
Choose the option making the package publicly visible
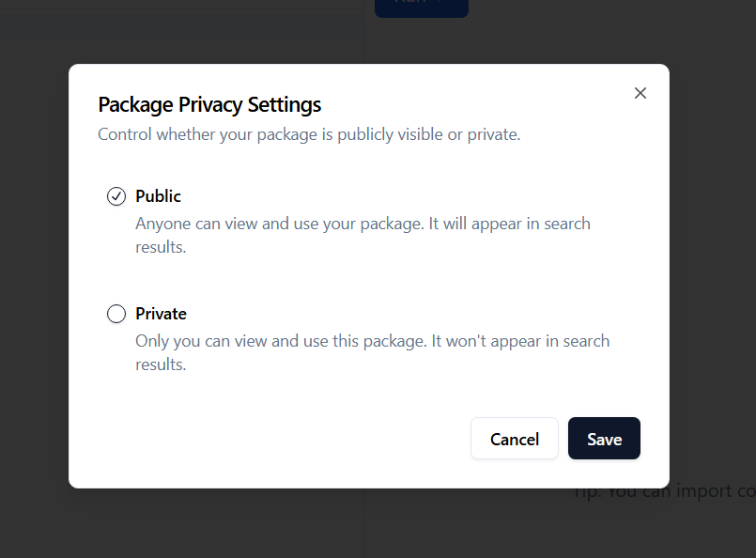pyautogui.click(x=116, y=196)
